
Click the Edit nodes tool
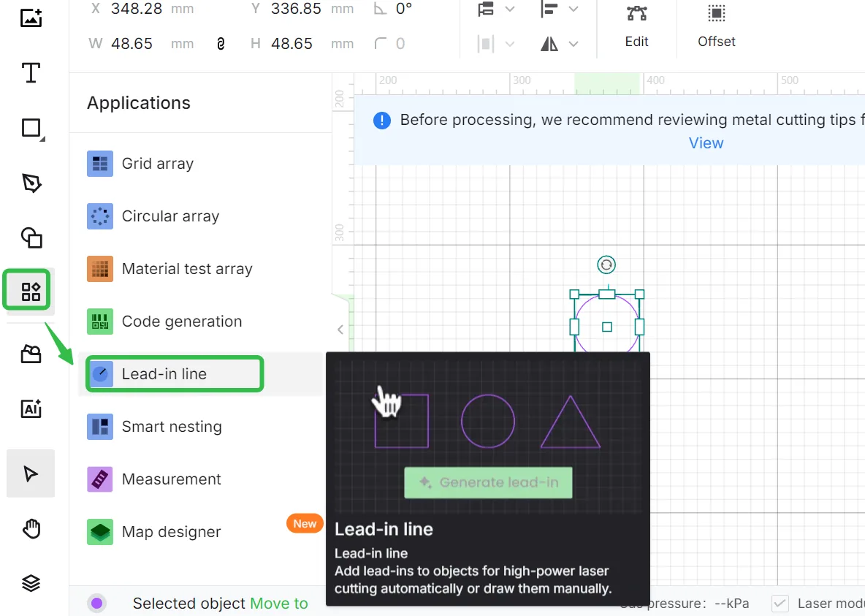(636, 26)
